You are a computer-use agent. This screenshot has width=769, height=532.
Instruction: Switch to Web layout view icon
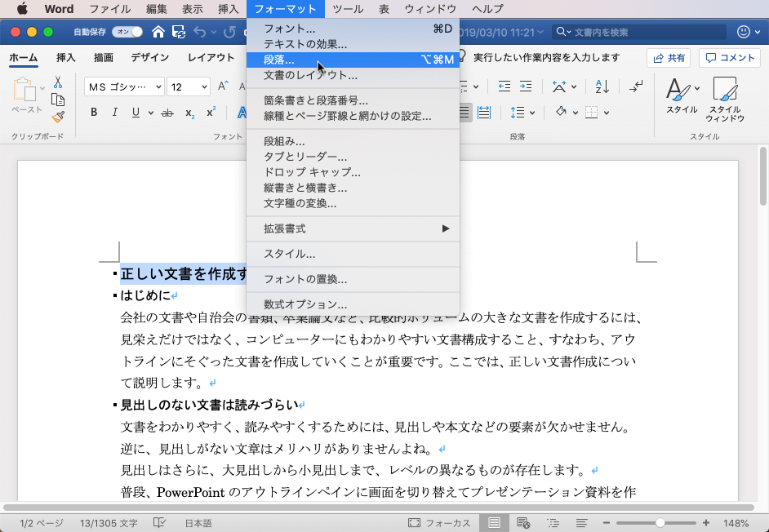523,523
